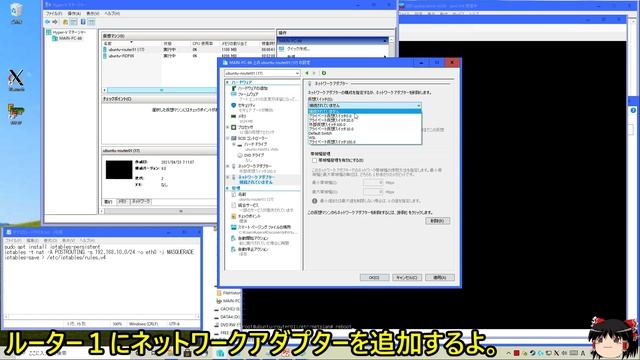Select プロセッサ item in hardware list

[246, 127]
